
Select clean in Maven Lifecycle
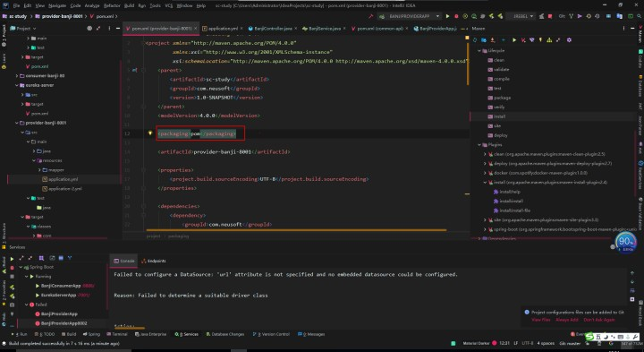pyautogui.click(x=498, y=60)
